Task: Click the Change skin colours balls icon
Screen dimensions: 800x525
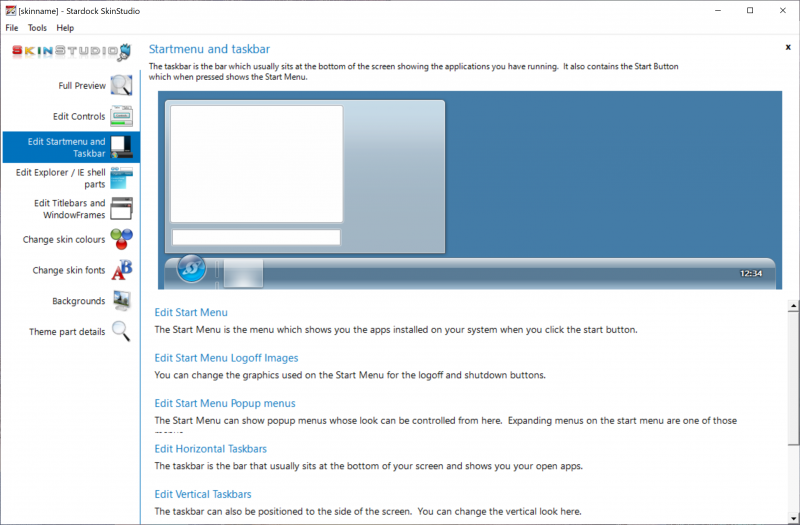Action: pos(121,239)
